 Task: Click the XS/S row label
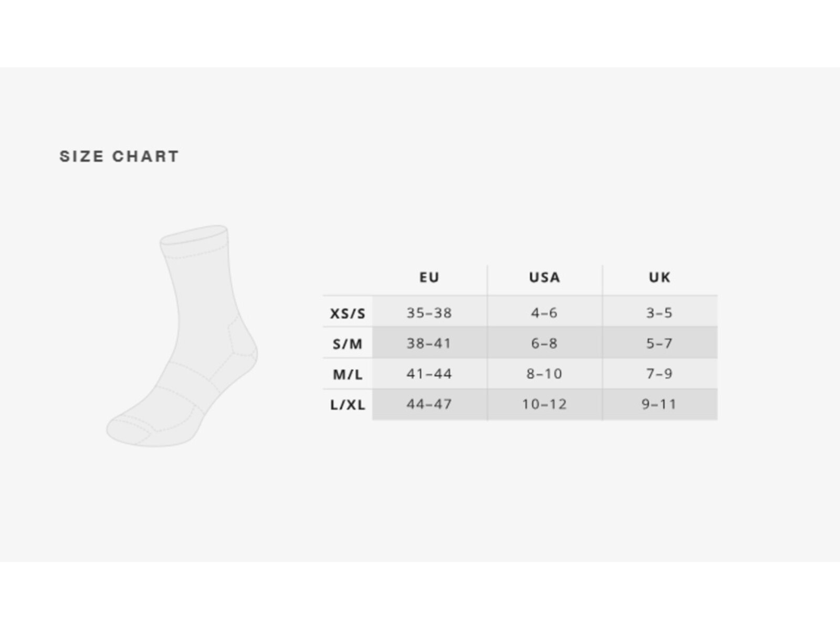(x=348, y=313)
